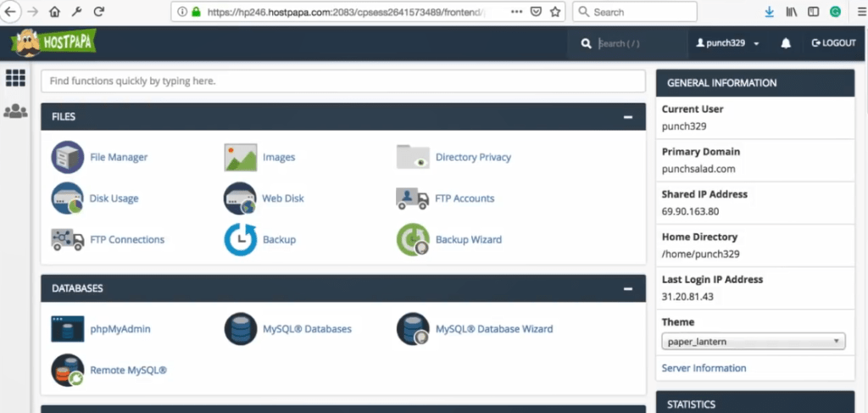The image size is (868, 413).
Task: Open the Backup Wizard icon
Action: (x=413, y=240)
